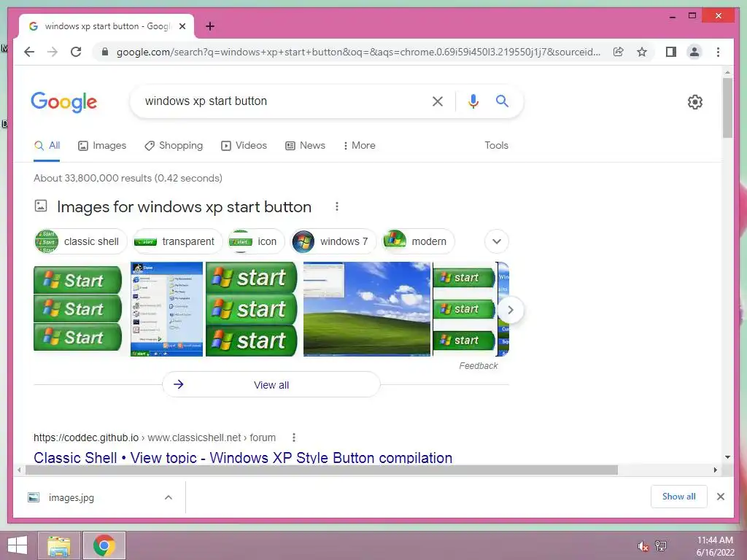
Task: Click the Google logo
Action: point(64,102)
